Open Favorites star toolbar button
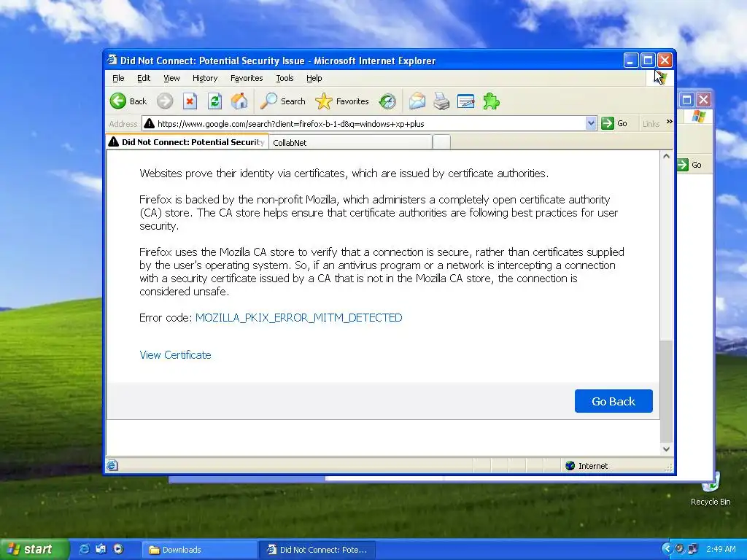 (342, 101)
